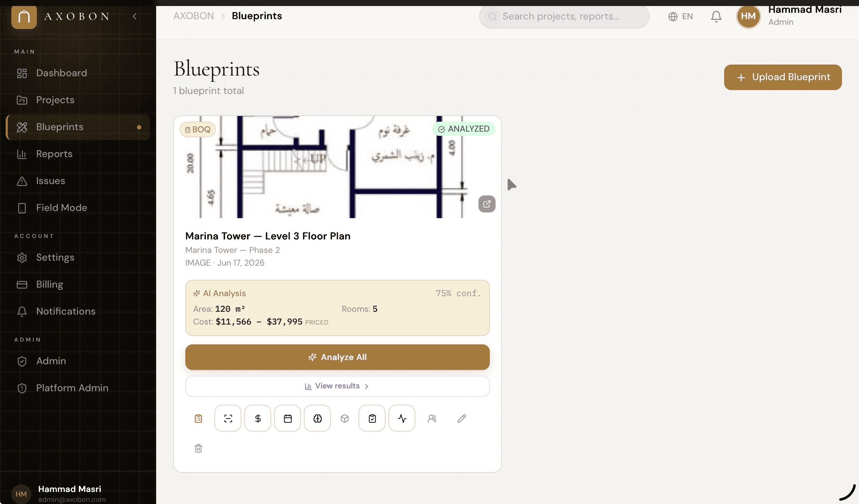Click the 3D cube icon

(x=345, y=419)
